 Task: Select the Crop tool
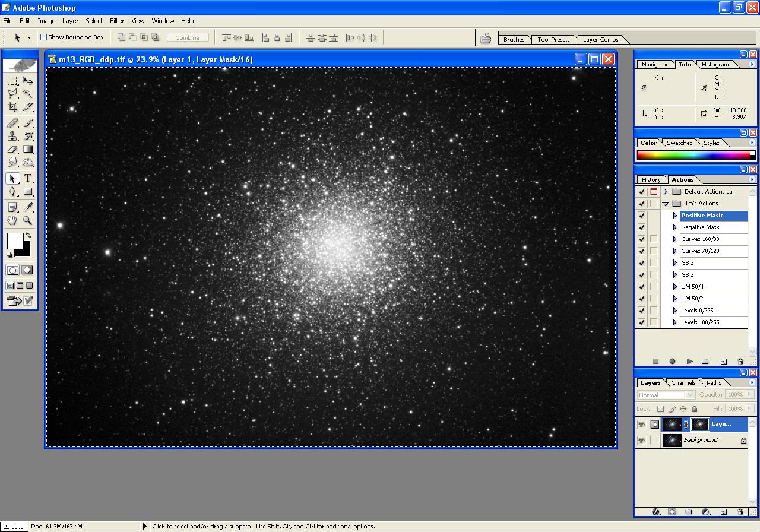click(x=12, y=107)
